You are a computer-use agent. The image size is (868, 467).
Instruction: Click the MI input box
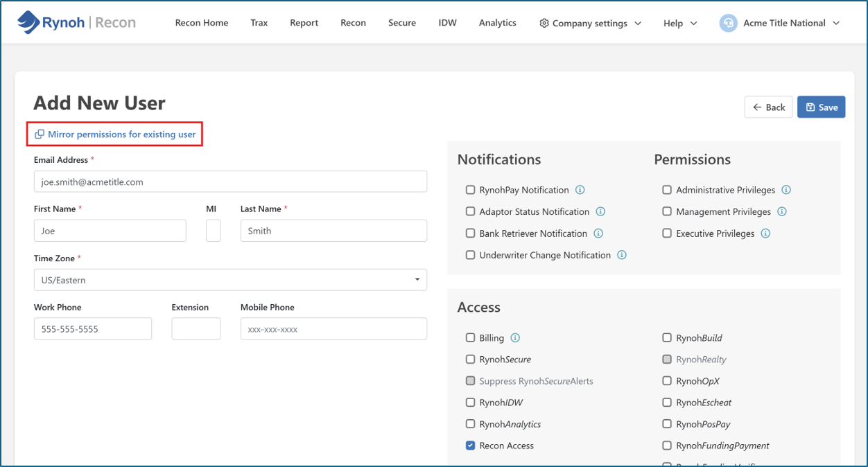[214, 231]
